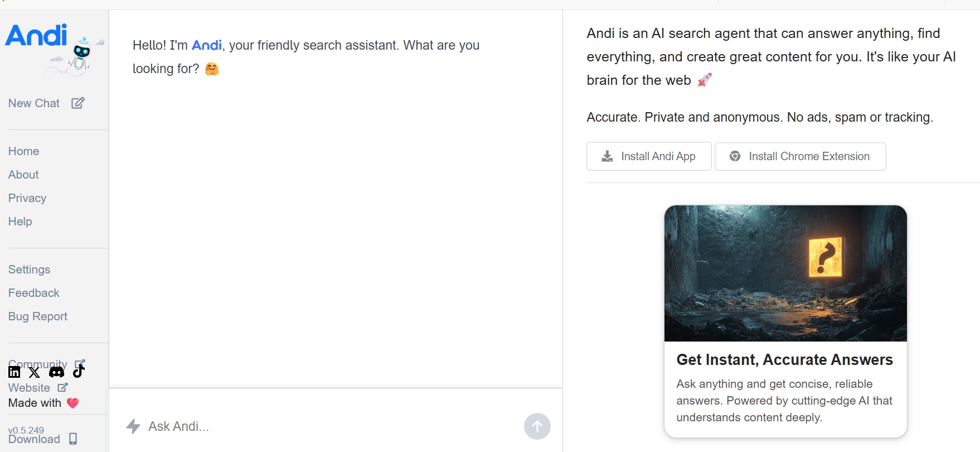The height and width of the screenshot is (452, 980).
Task: Click the Accurate. Private and anonymous line
Action: tap(760, 117)
